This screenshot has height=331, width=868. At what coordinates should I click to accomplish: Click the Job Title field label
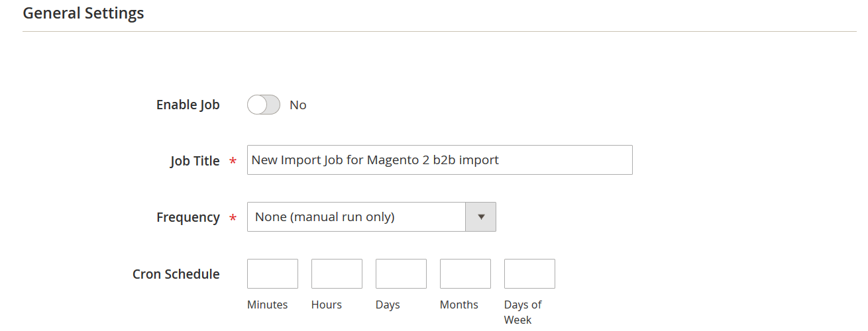pos(195,161)
